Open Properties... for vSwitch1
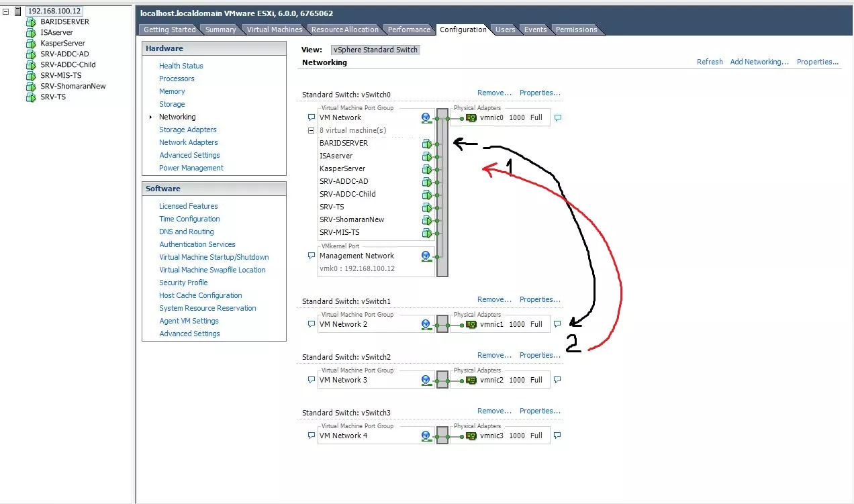Screen dimensions: 854x504 click(540, 299)
